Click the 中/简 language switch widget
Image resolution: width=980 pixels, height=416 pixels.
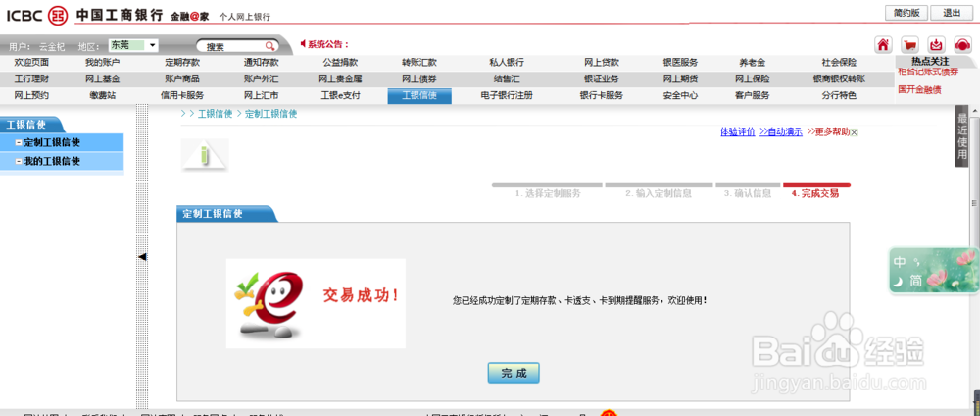(x=933, y=270)
